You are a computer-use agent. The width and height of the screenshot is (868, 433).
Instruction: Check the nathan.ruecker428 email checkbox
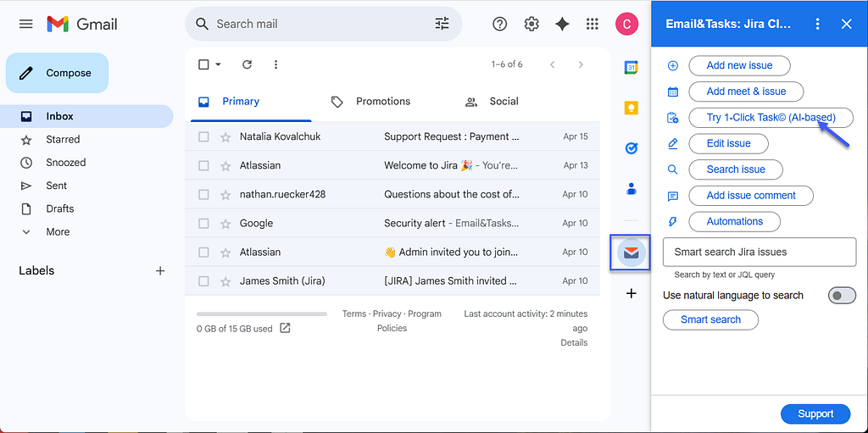coord(203,194)
